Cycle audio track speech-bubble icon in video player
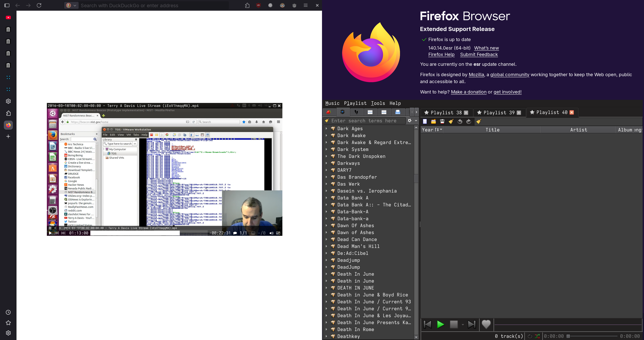Viewport: 644px width, 340px height. coord(235,233)
